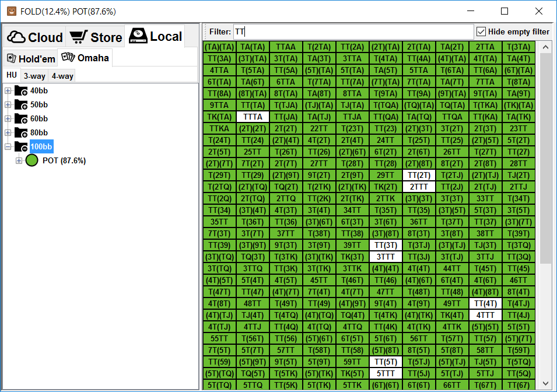
Task: Click the app icon in the title bar
Action: click(x=12, y=11)
